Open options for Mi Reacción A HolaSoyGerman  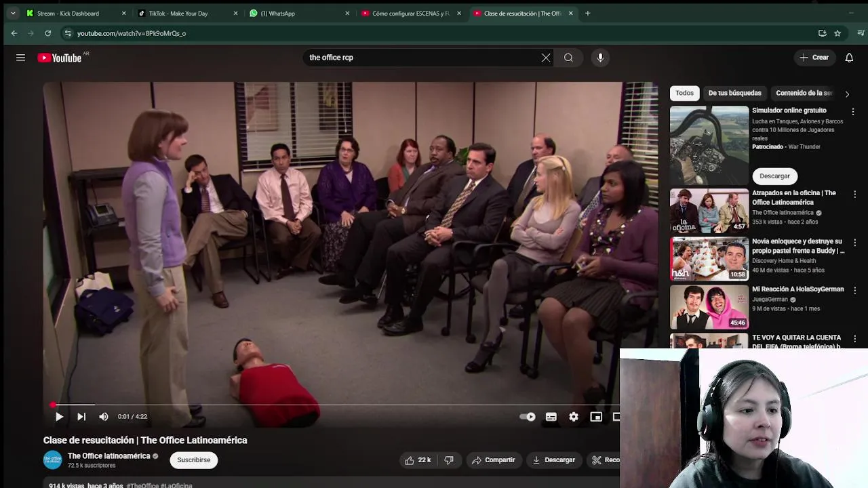(x=854, y=290)
